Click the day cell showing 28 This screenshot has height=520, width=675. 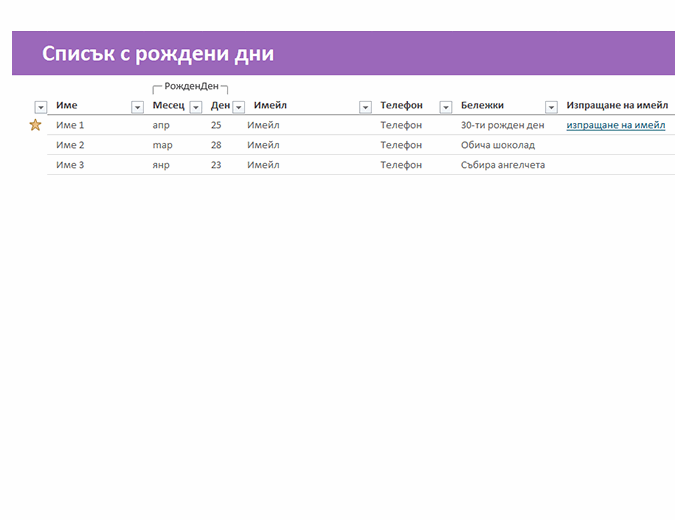216,145
